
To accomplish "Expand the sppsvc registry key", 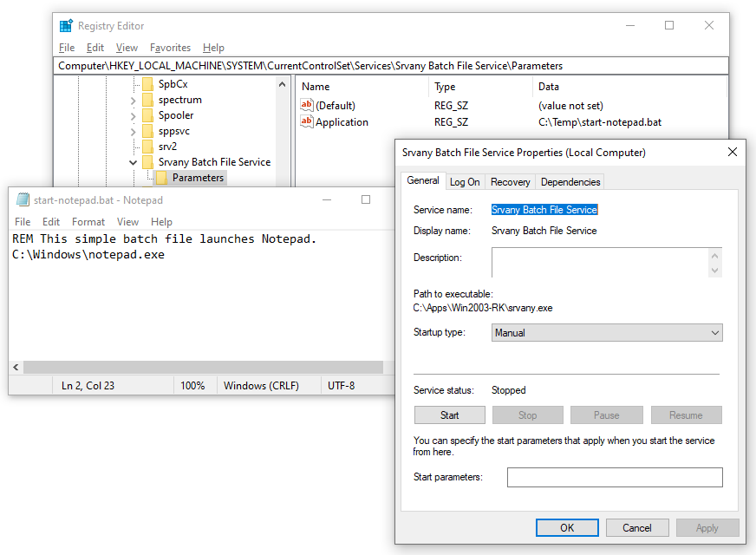I will (x=133, y=132).
